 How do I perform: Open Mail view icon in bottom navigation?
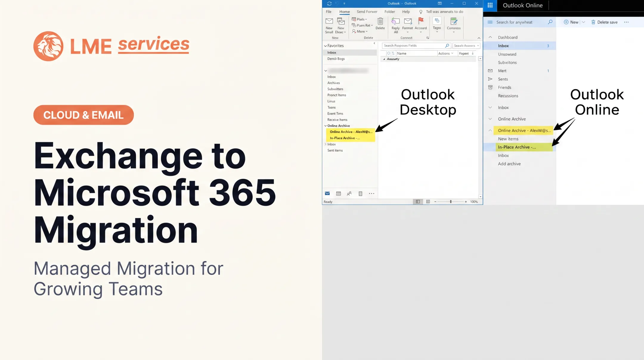(x=327, y=193)
